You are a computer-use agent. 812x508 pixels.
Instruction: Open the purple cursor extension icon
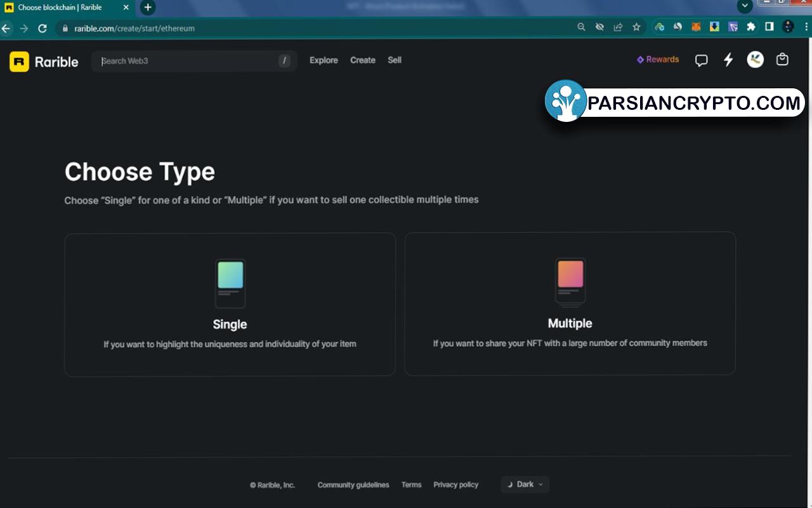tap(733, 27)
